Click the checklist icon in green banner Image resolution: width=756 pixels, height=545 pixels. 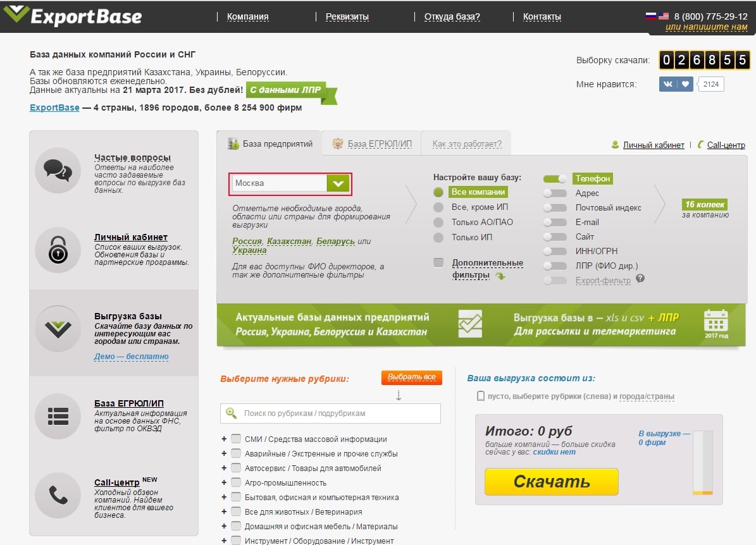tap(469, 324)
